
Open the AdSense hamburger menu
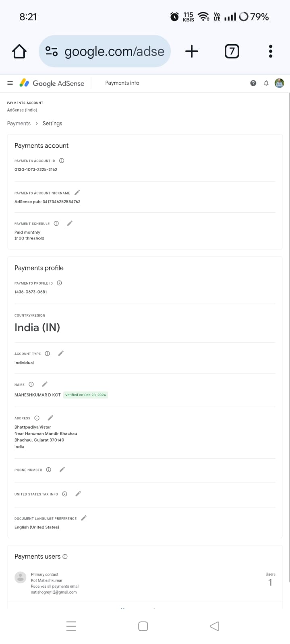click(10, 83)
